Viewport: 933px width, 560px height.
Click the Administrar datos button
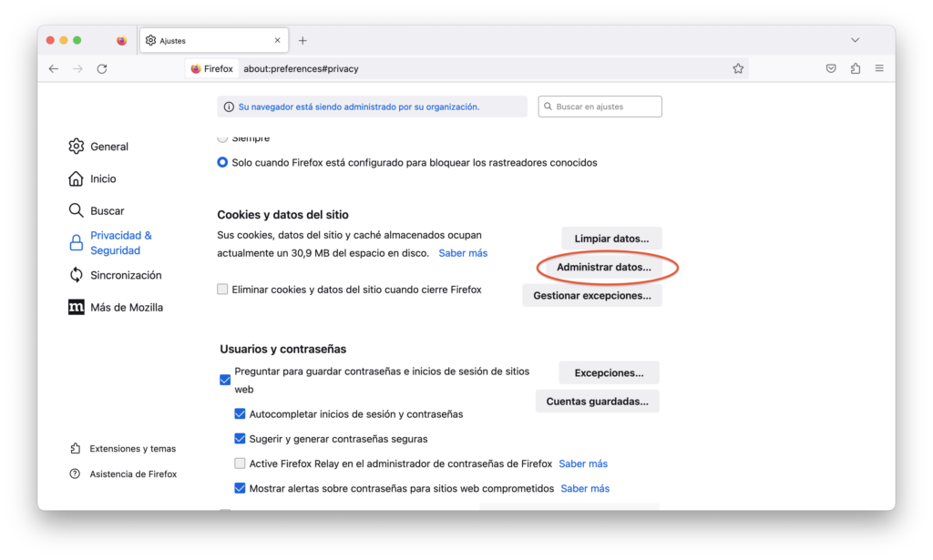[x=604, y=268]
